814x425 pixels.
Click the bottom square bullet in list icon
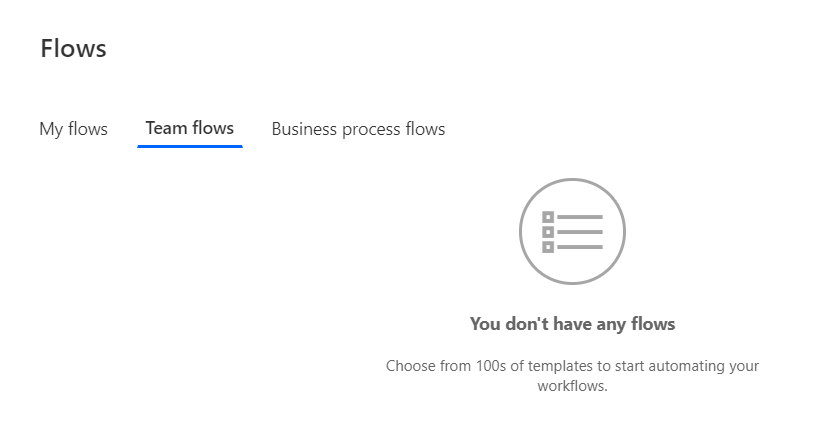[x=548, y=247]
